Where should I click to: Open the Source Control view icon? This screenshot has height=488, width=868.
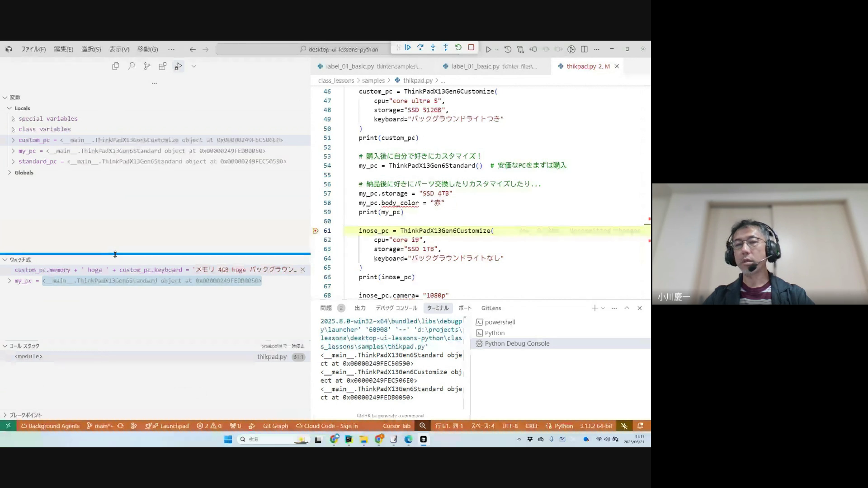tap(147, 66)
